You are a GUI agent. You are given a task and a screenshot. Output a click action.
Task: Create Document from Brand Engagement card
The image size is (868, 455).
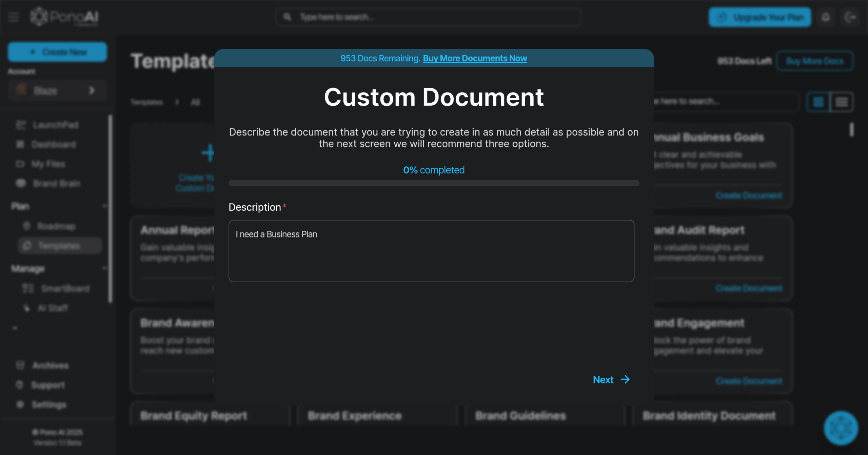pos(749,381)
